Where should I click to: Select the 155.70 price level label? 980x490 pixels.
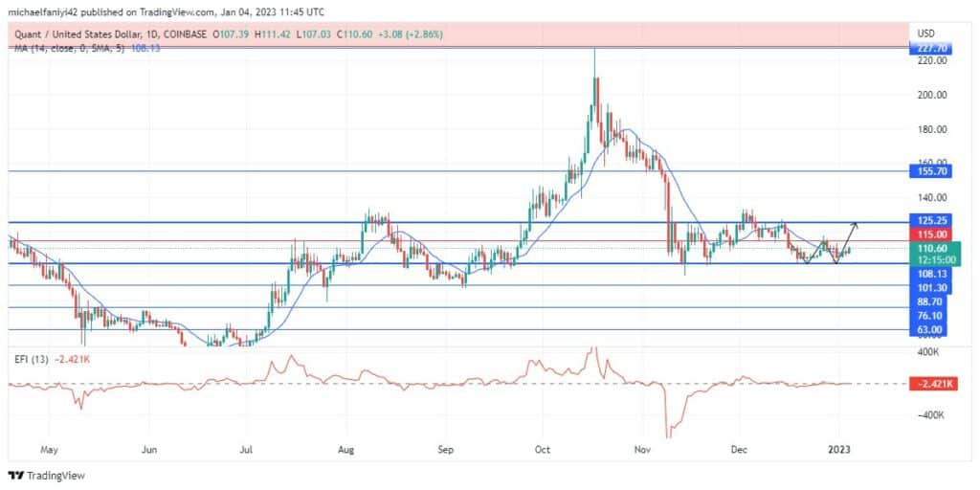pos(930,170)
